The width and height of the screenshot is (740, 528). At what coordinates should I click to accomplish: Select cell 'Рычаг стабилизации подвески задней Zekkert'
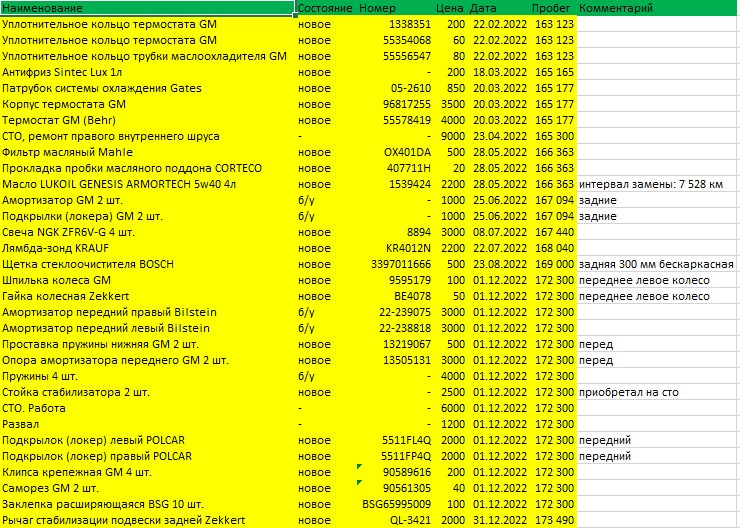148,520
